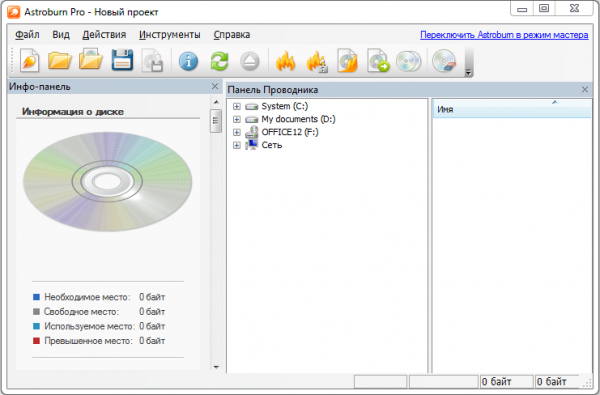
Task: Open the Файл menu
Action: (x=27, y=34)
